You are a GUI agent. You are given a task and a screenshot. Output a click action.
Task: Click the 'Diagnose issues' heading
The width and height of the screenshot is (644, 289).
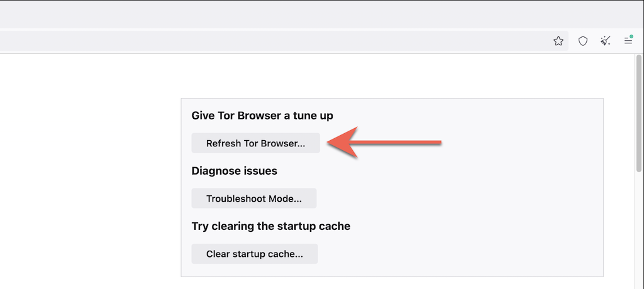pos(234,171)
